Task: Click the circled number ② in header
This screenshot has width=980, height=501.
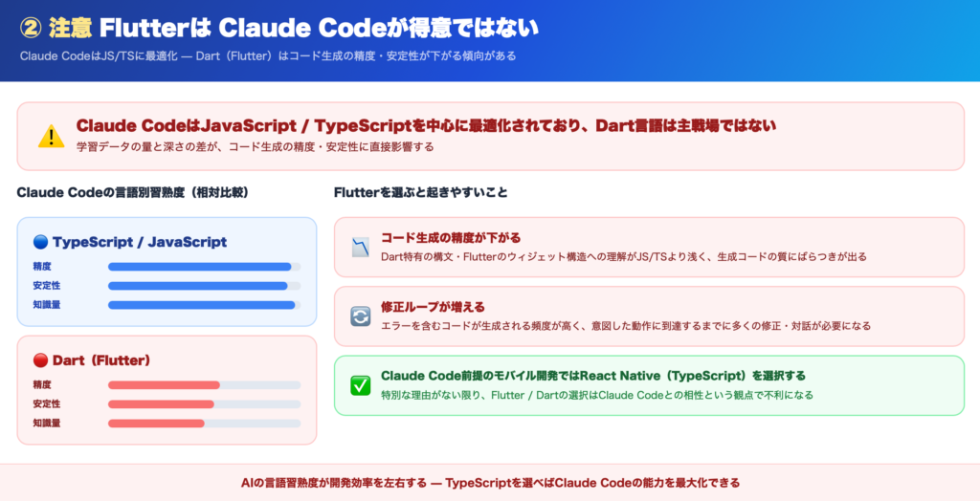Action: tap(29, 26)
